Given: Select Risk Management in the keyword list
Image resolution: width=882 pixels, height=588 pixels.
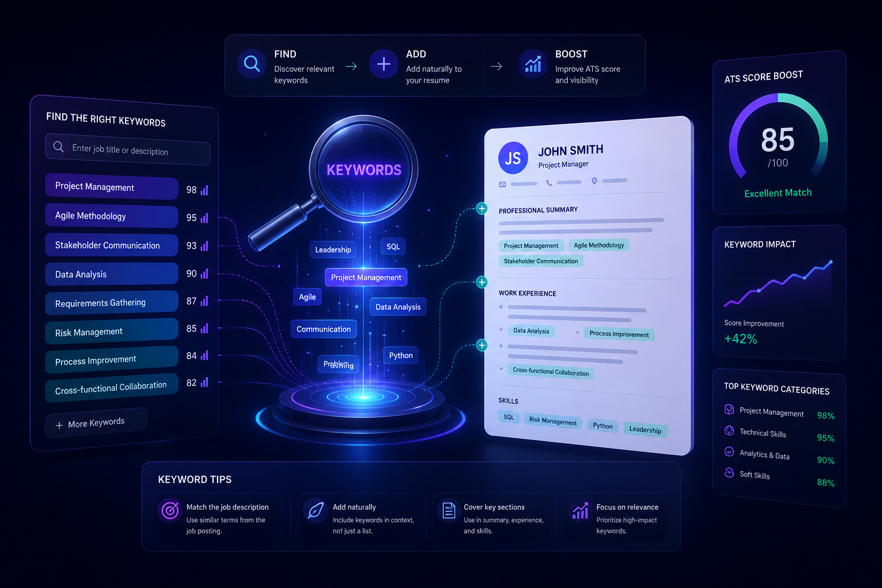Looking at the screenshot, I should tap(111, 331).
